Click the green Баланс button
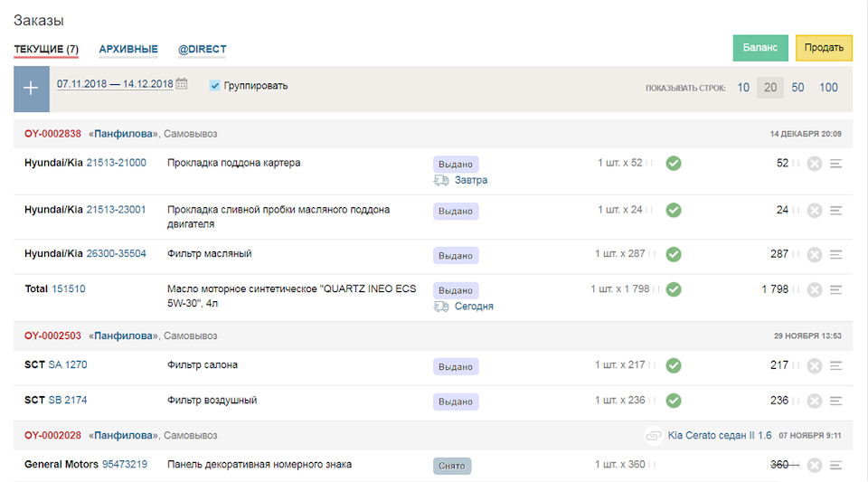The height and width of the screenshot is (482, 868). pyautogui.click(x=760, y=48)
